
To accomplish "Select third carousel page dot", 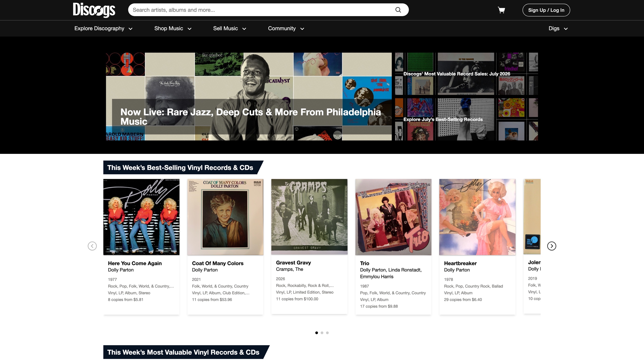I will pos(327,333).
